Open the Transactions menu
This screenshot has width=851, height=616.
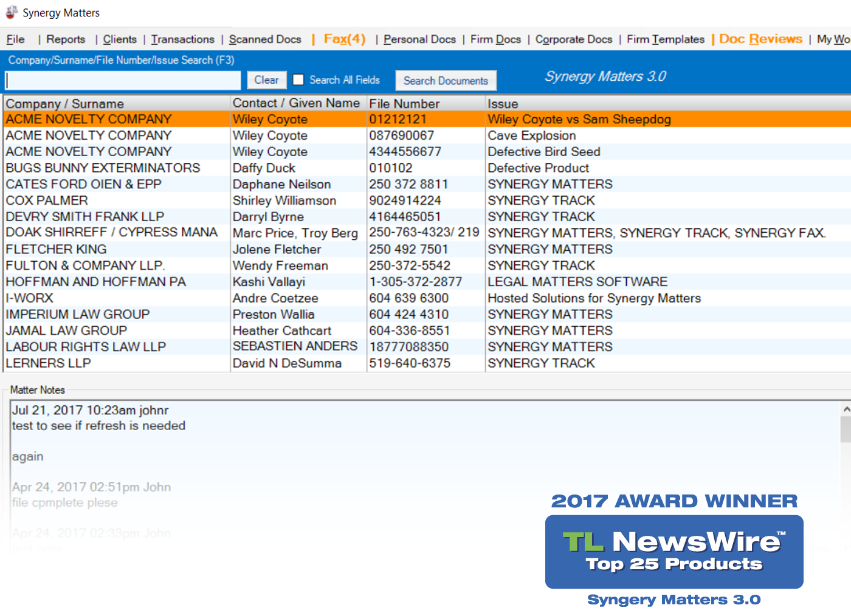183,39
